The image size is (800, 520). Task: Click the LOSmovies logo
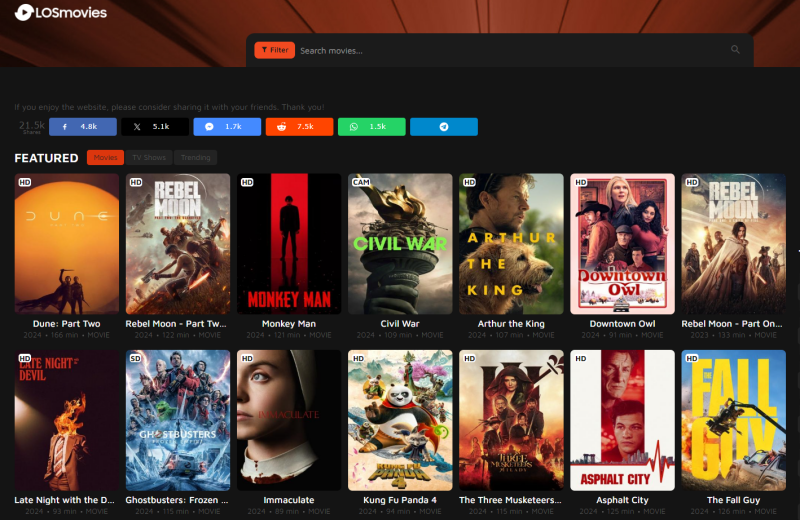point(61,13)
